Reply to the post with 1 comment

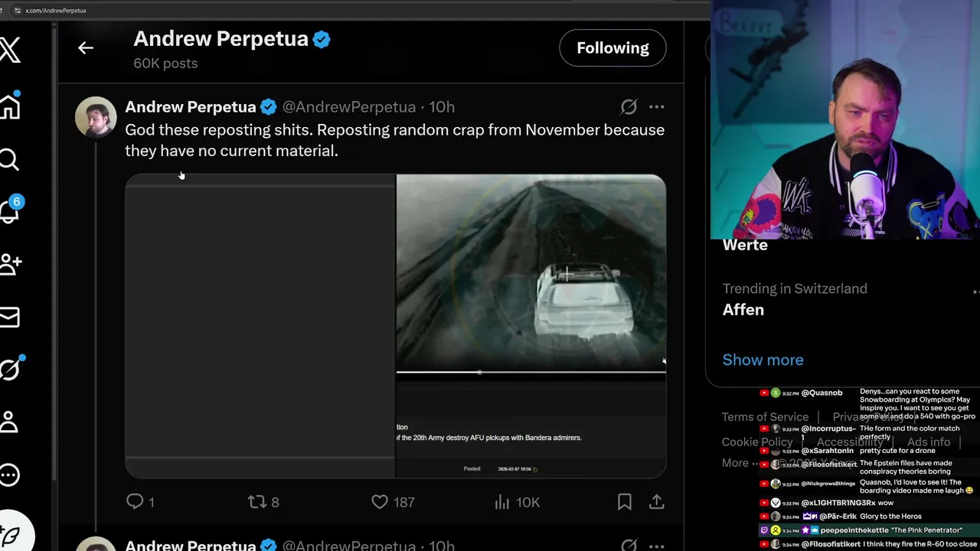pyautogui.click(x=140, y=502)
